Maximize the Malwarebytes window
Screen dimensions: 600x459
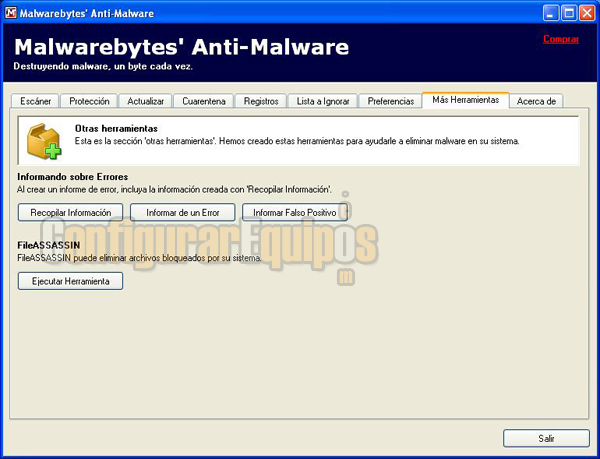(569, 13)
